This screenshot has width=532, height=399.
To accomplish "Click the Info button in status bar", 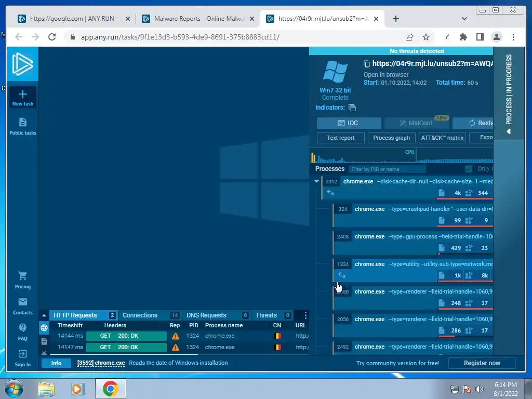I will [x=56, y=363].
